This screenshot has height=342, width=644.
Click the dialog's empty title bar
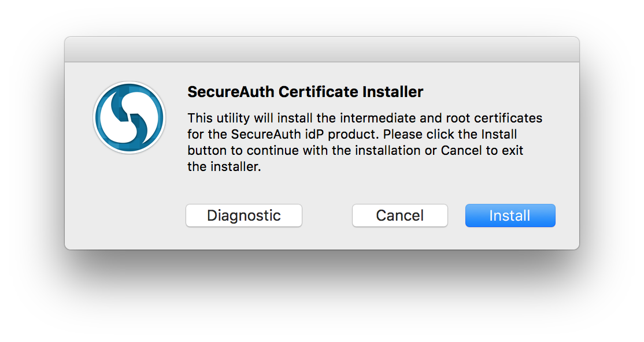[x=321, y=50]
